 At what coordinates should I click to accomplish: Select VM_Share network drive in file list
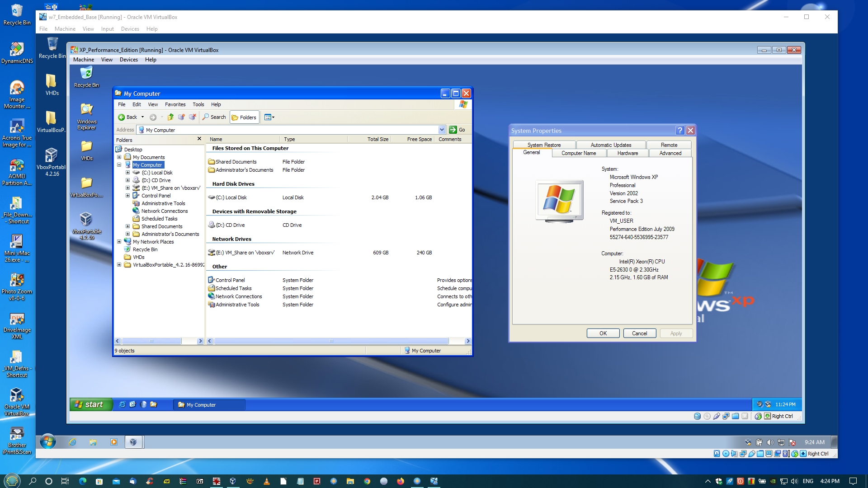241,253
